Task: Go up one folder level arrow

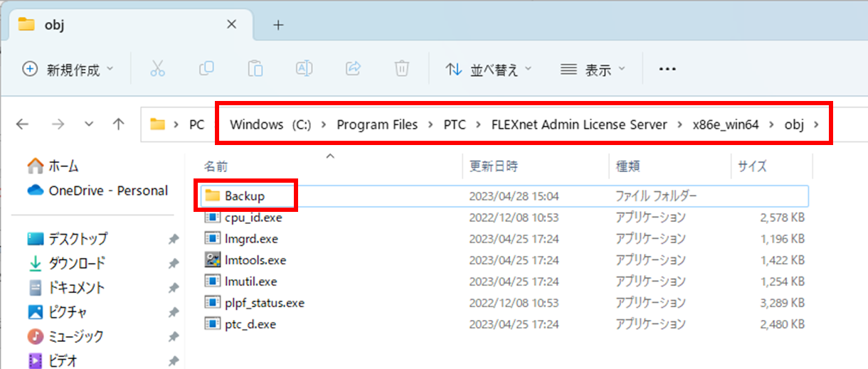Action: [x=119, y=124]
